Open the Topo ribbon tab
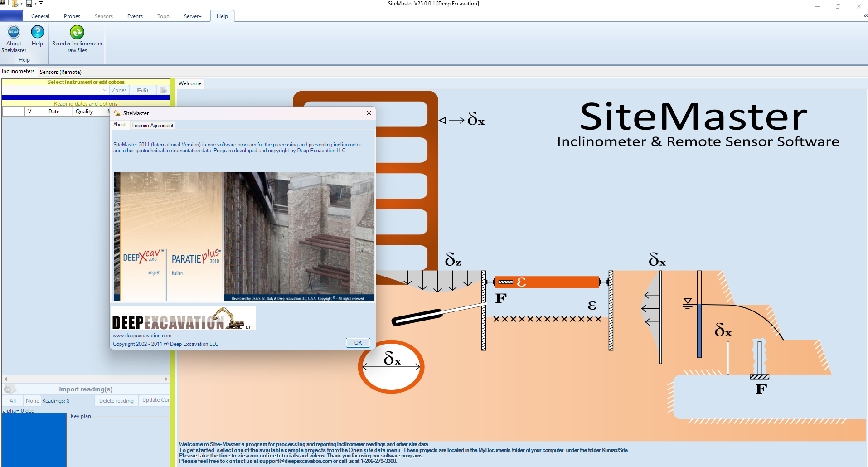868x467 pixels. [163, 16]
